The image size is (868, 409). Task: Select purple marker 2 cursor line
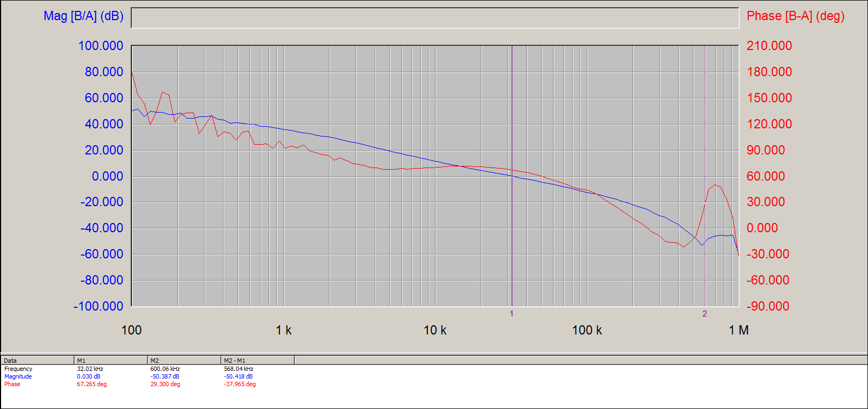coord(705,176)
